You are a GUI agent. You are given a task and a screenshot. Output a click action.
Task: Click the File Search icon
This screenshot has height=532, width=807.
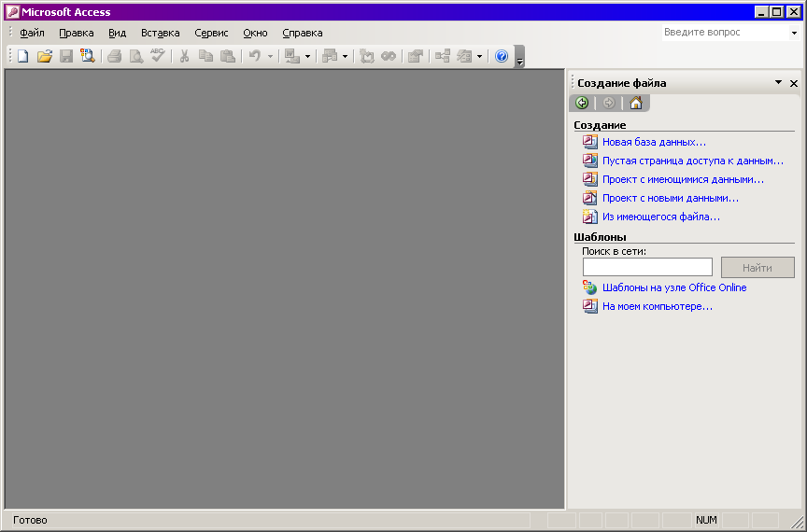point(88,56)
